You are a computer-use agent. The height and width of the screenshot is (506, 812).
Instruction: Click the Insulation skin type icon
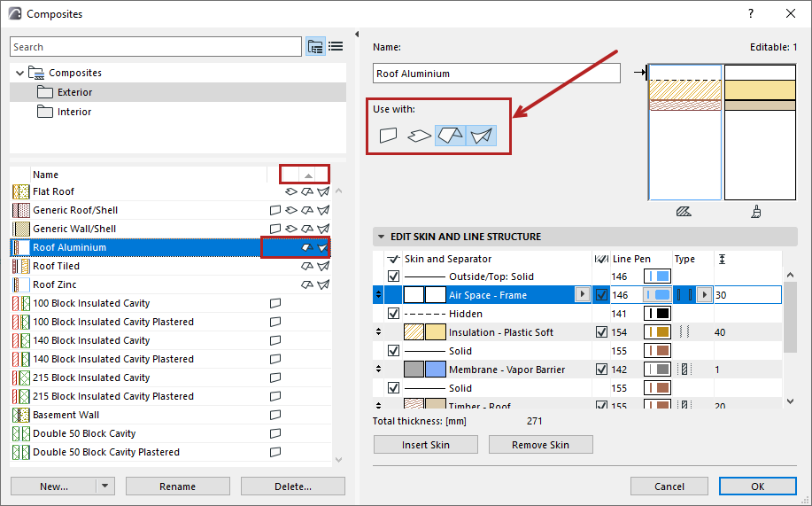click(x=684, y=332)
